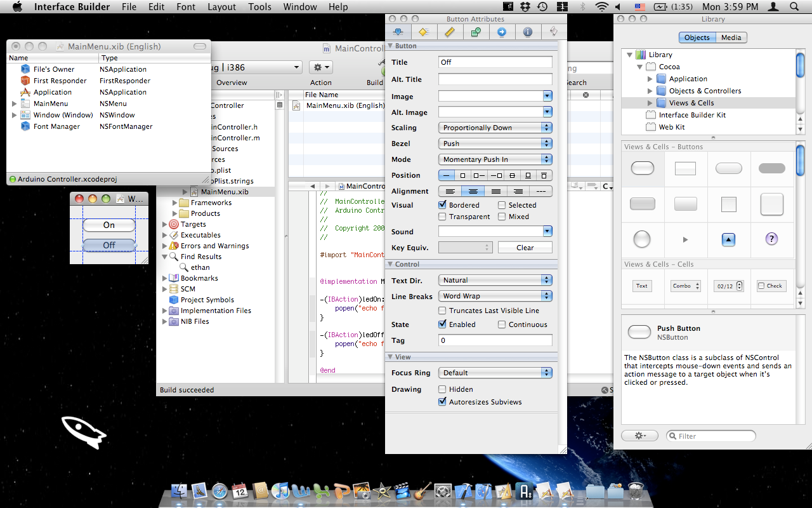Open iTunes from the Dock
This screenshot has width=812, height=508.
point(280,491)
